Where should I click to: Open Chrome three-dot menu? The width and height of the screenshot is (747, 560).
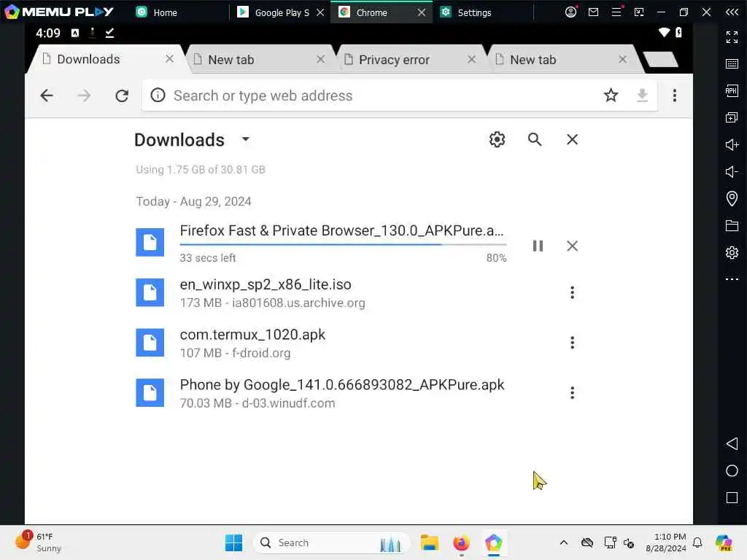(675, 96)
